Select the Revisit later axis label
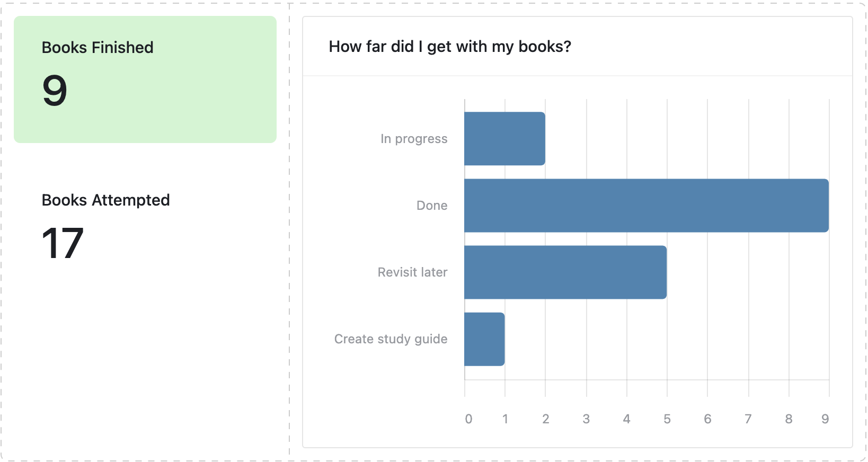The width and height of the screenshot is (868, 462). 412,272
